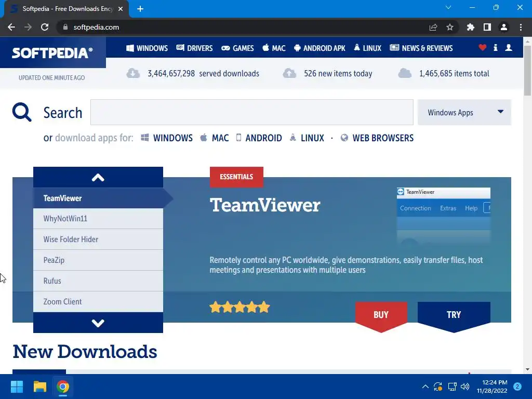Toggle Chrome side panel icon
The image size is (532, 399).
click(487, 27)
